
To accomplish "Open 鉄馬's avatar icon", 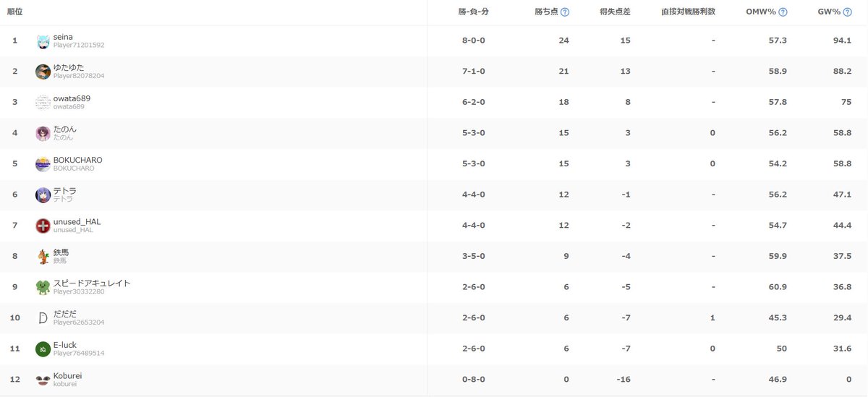I will (43, 257).
